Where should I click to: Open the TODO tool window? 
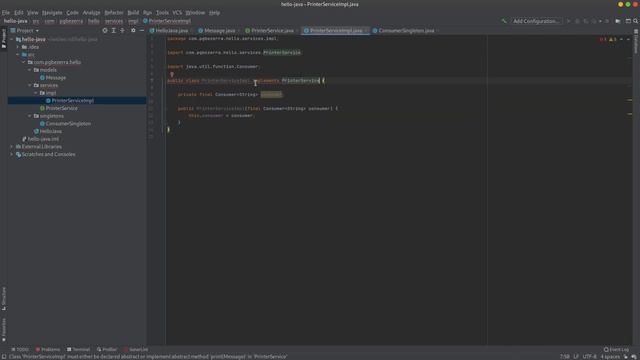click(20, 349)
